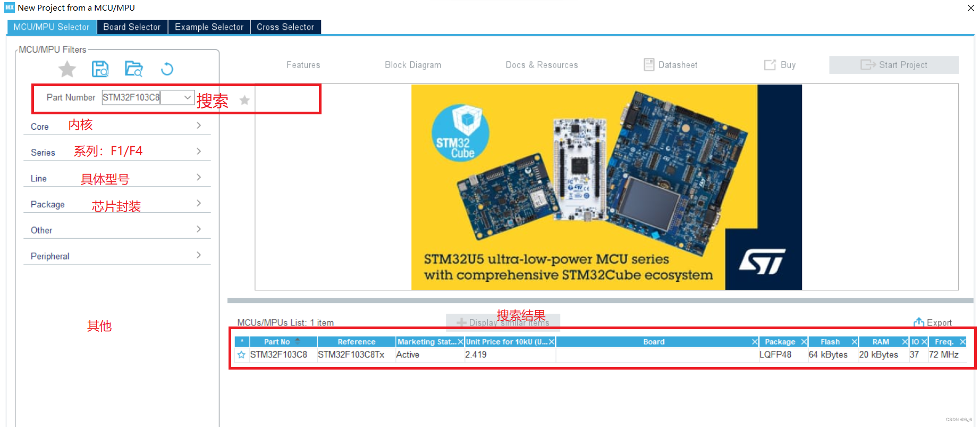This screenshot has height=427, width=980.
Task: Click the Start Project button
Action: [894, 65]
